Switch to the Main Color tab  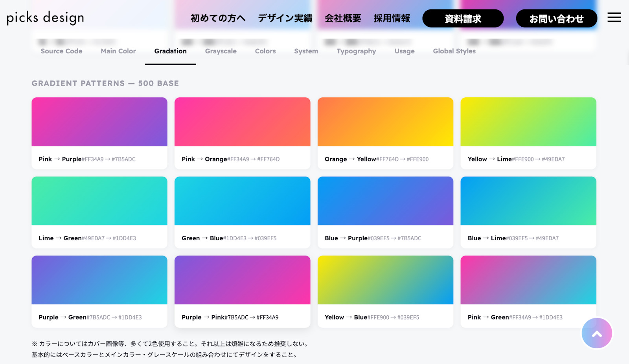point(118,51)
